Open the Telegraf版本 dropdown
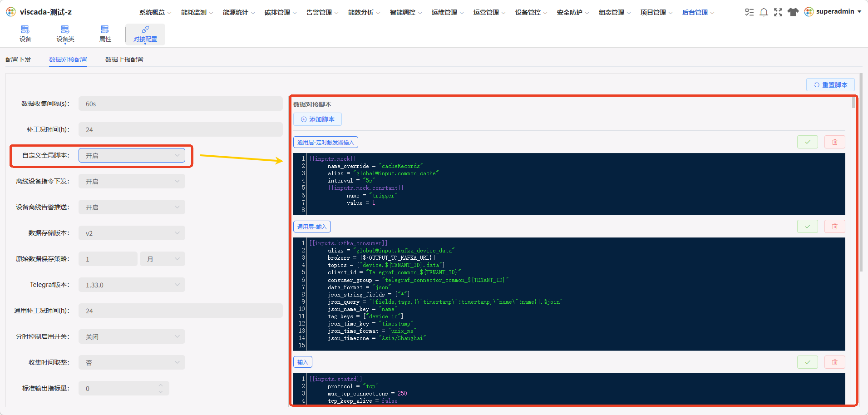868x415 pixels. pos(132,285)
